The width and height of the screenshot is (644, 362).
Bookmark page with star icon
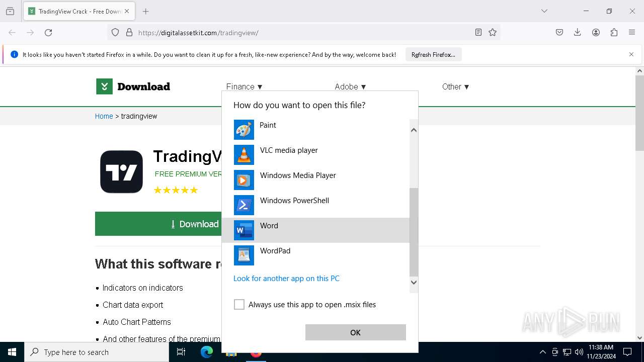pyautogui.click(x=493, y=33)
